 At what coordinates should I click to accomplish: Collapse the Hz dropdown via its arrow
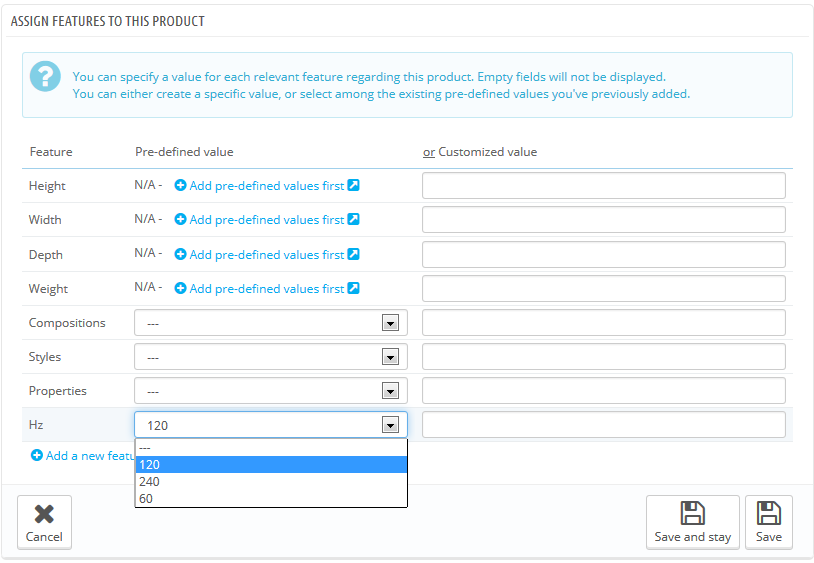(x=390, y=425)
